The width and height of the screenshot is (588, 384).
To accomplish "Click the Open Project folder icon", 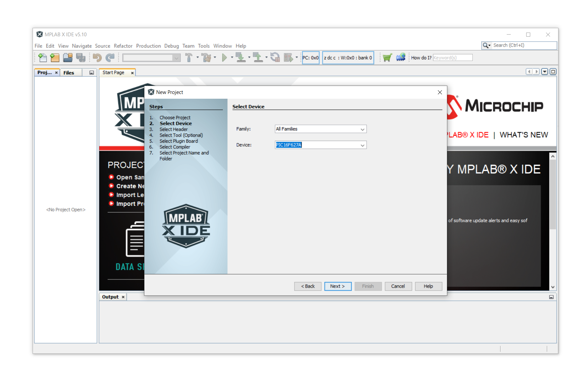I will pyautogui.click(x=68, y=58).
